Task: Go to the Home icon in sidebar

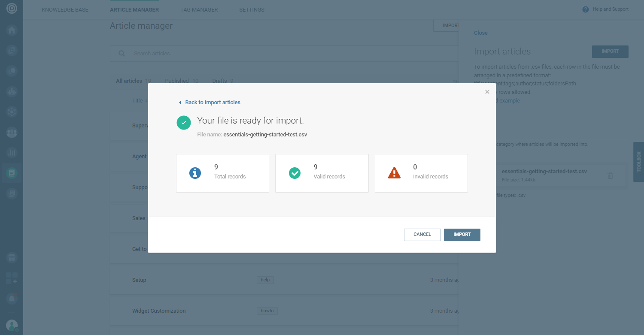Action: pos(12,30)
